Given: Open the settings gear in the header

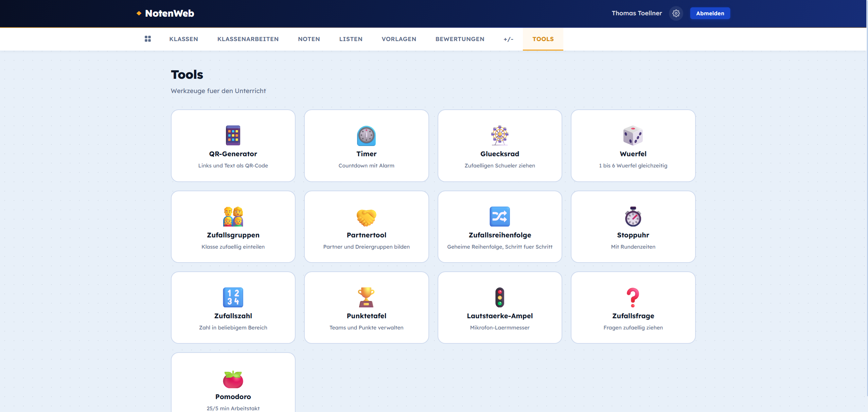Looking at the screenshot, I should 676,13.
